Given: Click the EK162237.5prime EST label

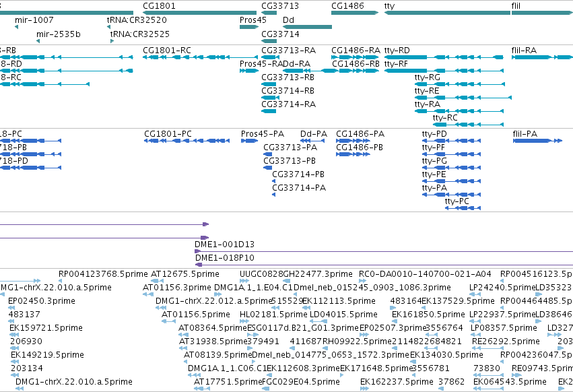Looking at the screenshot, I should pyautogui.click(x=397, y=382).
